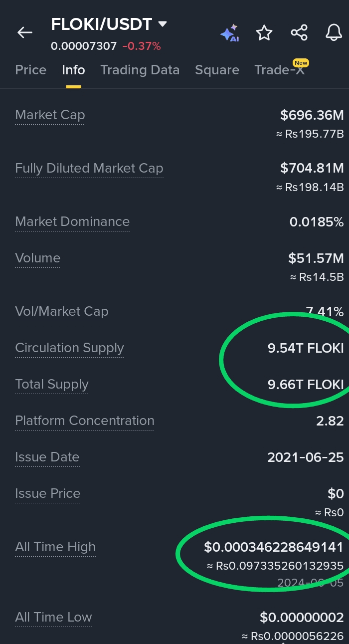Tap the Market Cap label definition

pos(50,115)
